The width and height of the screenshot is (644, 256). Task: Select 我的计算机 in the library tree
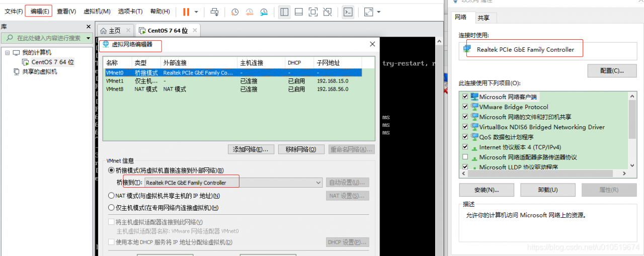tap(37, 52)
